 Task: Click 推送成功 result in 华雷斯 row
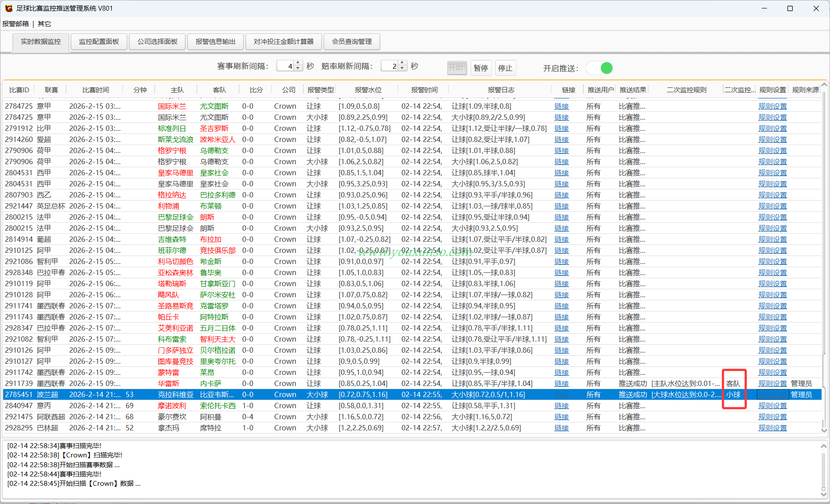[x=633, y=384]
